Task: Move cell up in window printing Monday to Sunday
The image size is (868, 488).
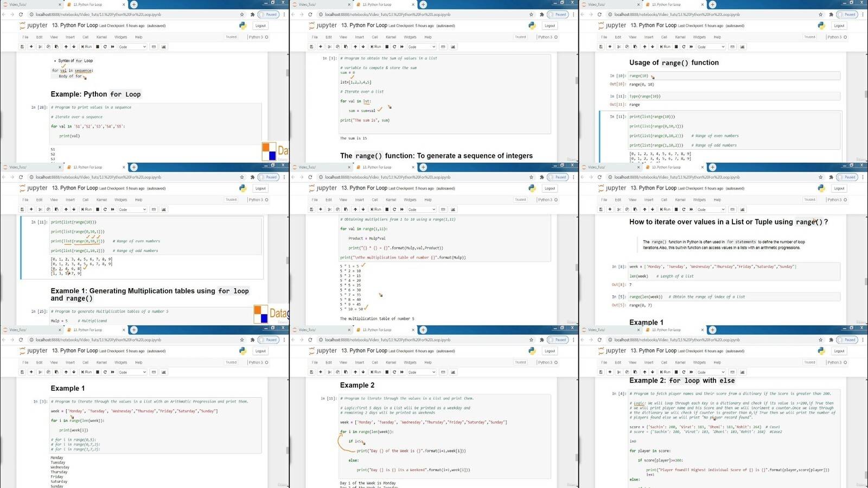Action: (66, 372)
